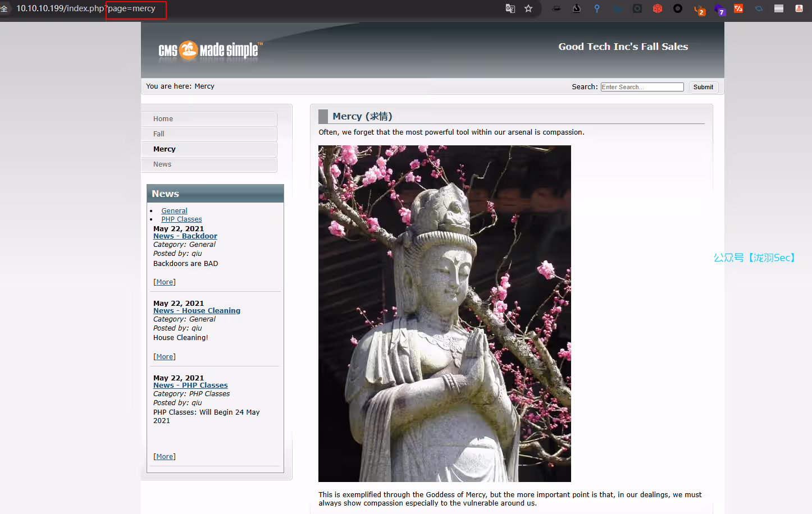The height and width of the screenshot is (514, 812).
Task: Bookmark this page with the star icon
Action: pyautogui.click(x=528, y=8)
